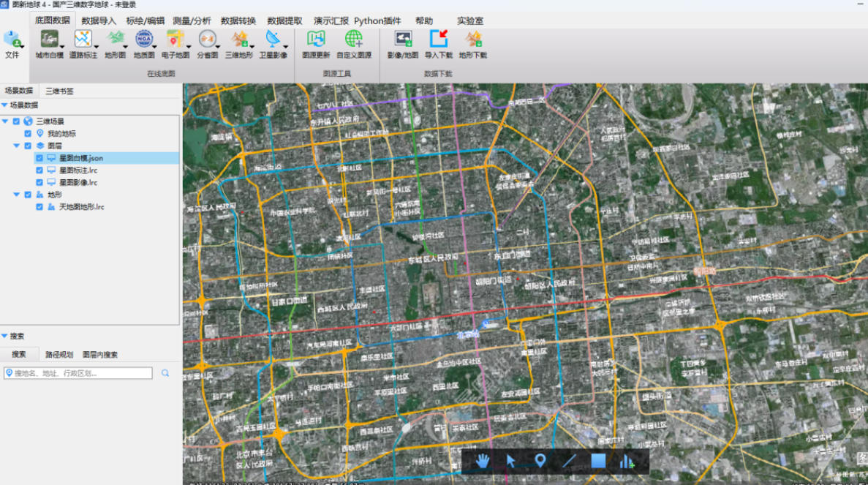The height and width of the screenshot is (485, 868).
Task: Uncheck the 星图标注.lrc layer checkbox
Action: tap(39, 170)
